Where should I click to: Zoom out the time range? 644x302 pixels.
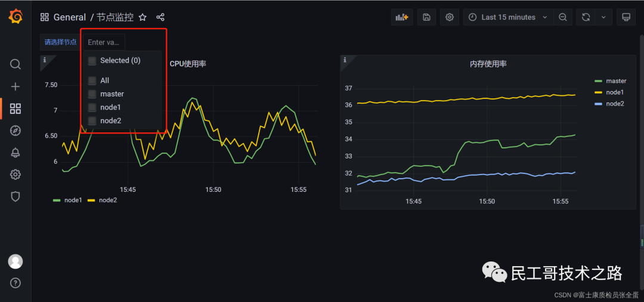[x=563, y=17]
